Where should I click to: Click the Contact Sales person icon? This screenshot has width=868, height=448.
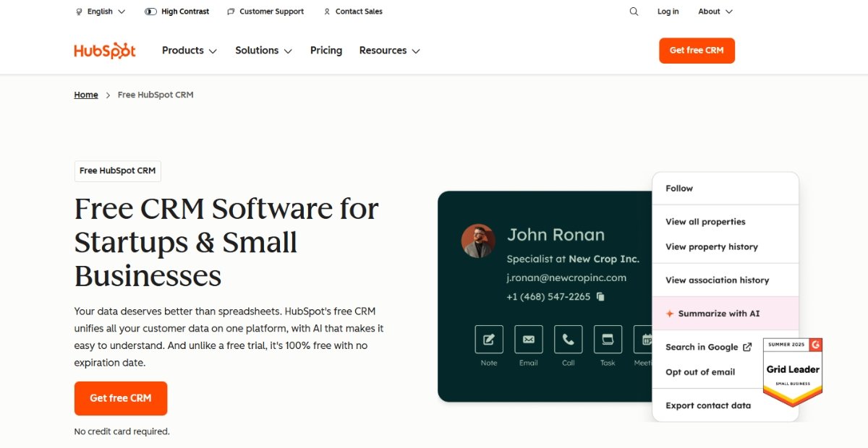click(327, 12)
